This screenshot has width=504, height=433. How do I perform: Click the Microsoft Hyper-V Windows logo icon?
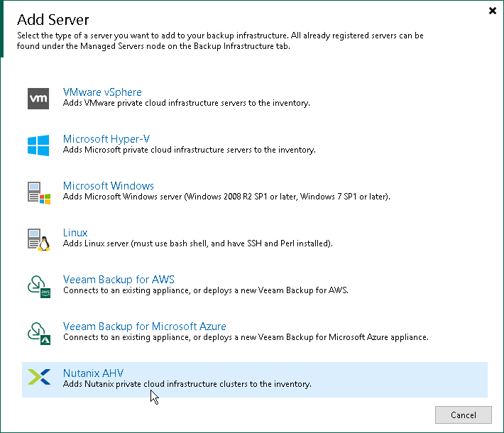(38, 146)
